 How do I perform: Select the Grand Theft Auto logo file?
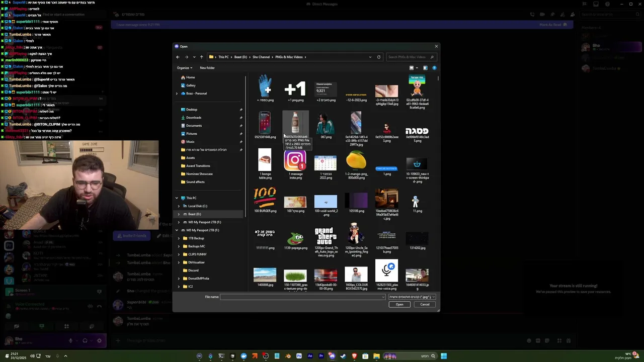point(326,242)
